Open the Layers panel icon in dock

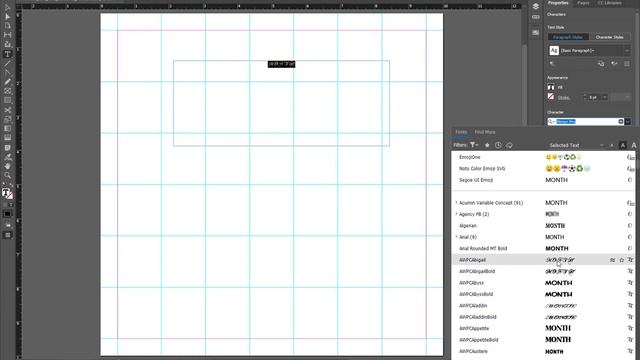pyautogui.click(x=536, y=6)
